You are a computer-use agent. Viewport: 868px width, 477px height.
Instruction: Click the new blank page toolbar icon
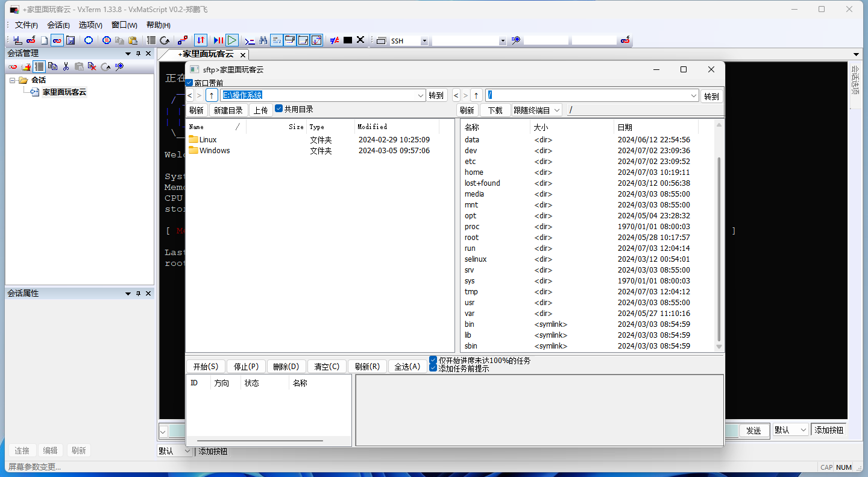point(44,40)
